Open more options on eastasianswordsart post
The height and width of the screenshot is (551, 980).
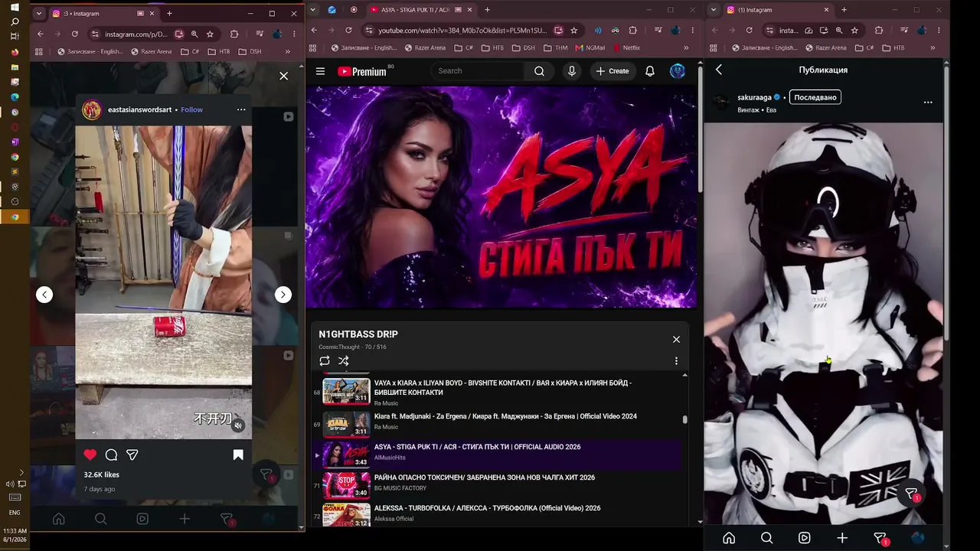click(x=241, y=109)
